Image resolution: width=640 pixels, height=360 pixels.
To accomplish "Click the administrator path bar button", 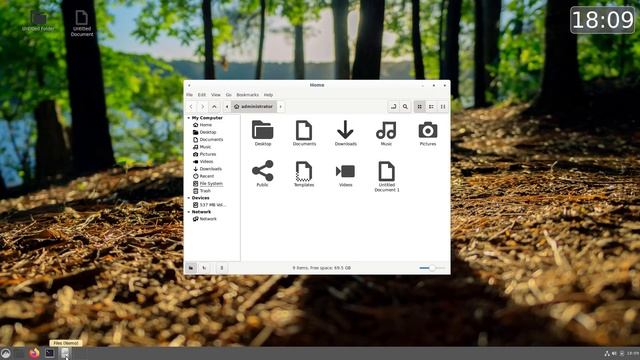I will pos(253,107).
